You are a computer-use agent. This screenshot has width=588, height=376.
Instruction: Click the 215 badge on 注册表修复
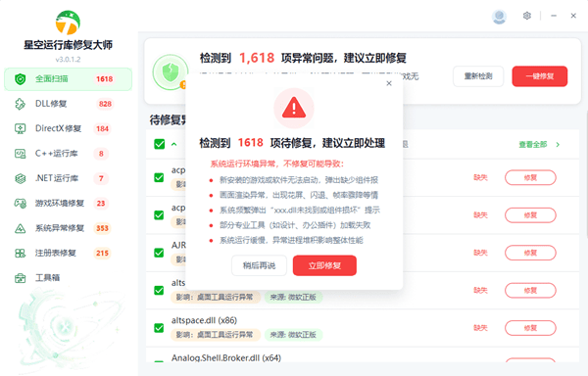pyautogui.click(x=102, y=254)
